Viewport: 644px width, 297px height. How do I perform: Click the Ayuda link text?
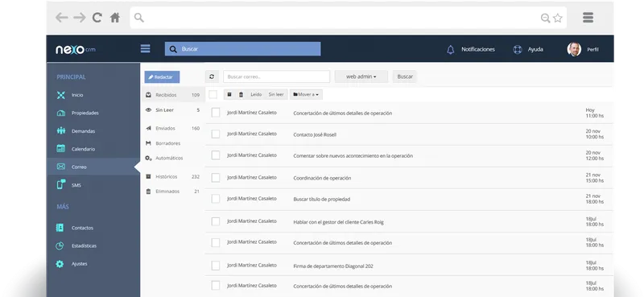535,49
